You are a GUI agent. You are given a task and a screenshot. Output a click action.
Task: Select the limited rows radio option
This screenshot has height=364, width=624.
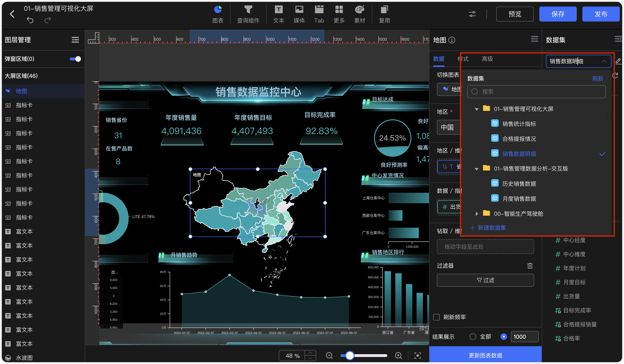coord(503,337)
